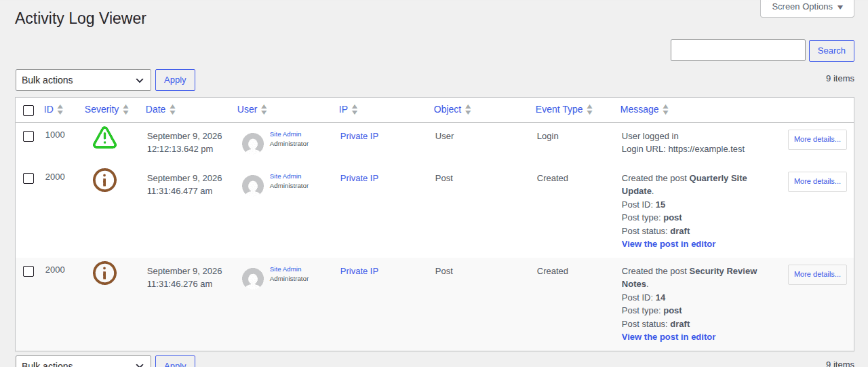Click Site Admin name link in Quarterly Site Update row

285,176
